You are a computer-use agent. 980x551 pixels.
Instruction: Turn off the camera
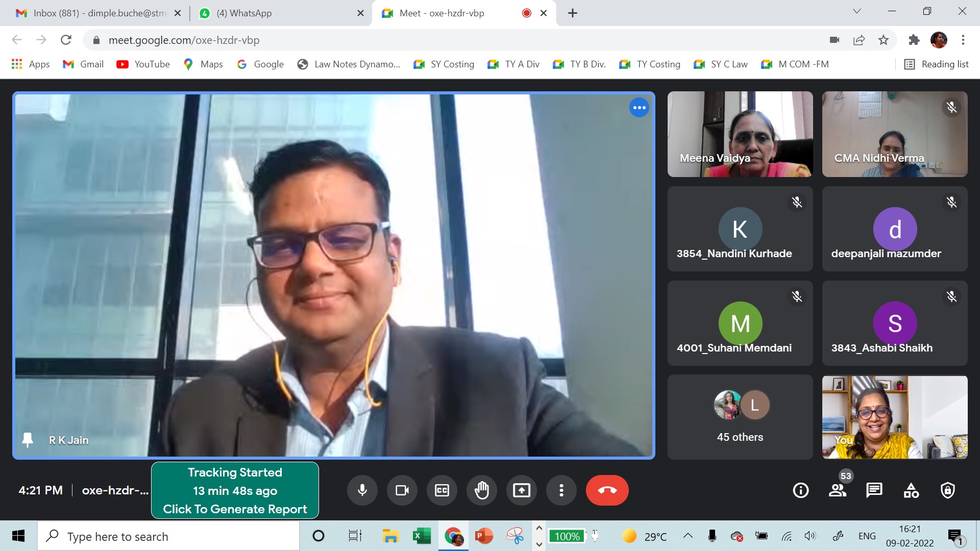point(402,490)
